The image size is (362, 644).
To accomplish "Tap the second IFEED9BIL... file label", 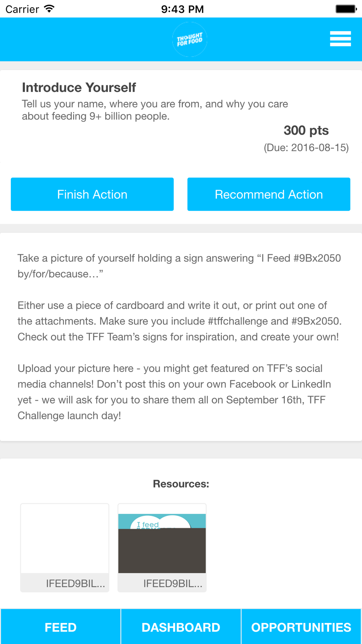I will pyautogui.click(x=173, y=583).
